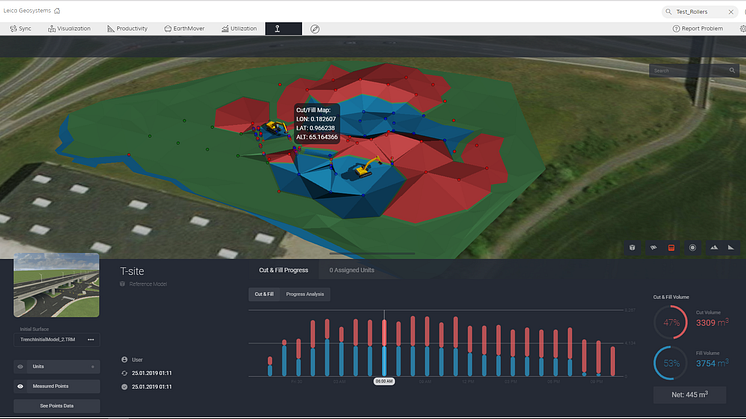746x419 pixels.
Task: Click the 06:00 AM timeline marker on chart
Action: click(385, 381)
